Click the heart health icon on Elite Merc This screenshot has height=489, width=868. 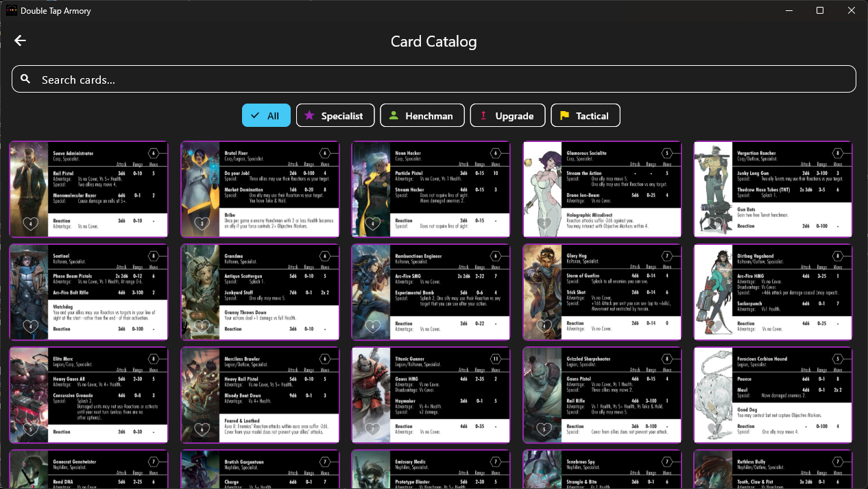[x=30, y=429]
